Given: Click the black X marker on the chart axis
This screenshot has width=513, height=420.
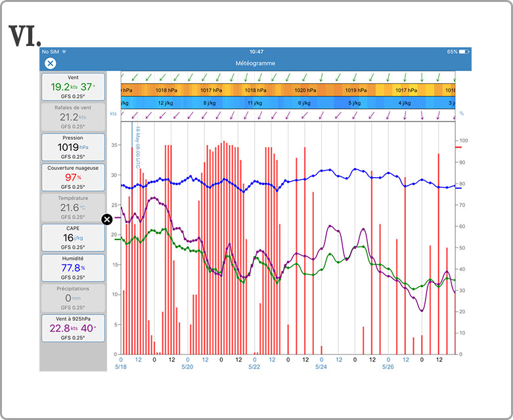Looking at the screenshot, I should (x=107, y=219).
